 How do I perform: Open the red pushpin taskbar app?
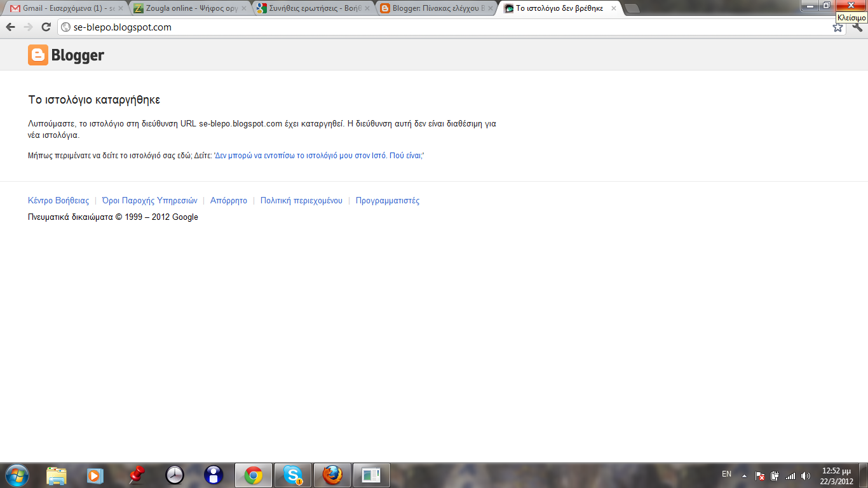point(135,475)
